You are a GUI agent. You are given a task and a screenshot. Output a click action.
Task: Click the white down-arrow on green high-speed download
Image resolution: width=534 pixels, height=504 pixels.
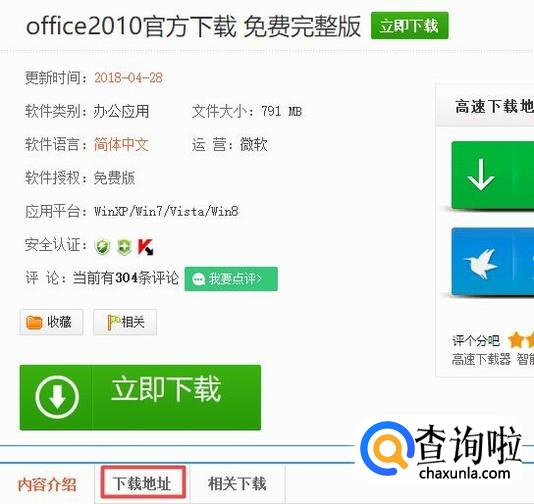[x=481, y=174]
